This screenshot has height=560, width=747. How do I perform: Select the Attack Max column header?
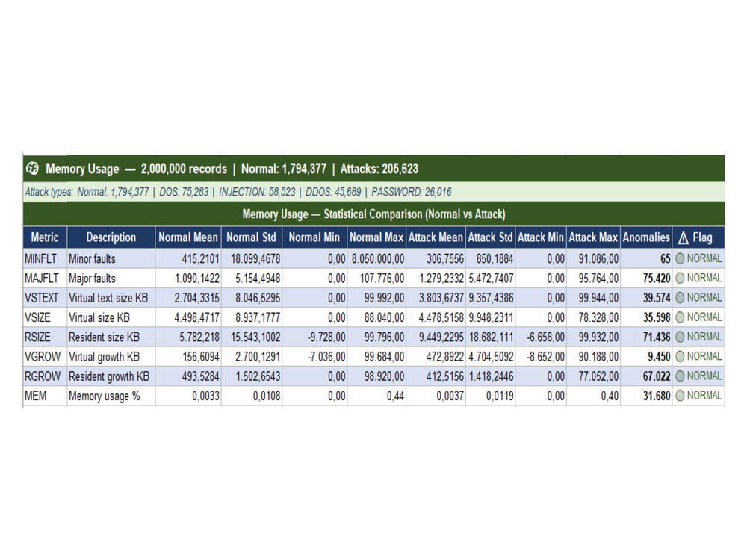[x=593, y=237]
